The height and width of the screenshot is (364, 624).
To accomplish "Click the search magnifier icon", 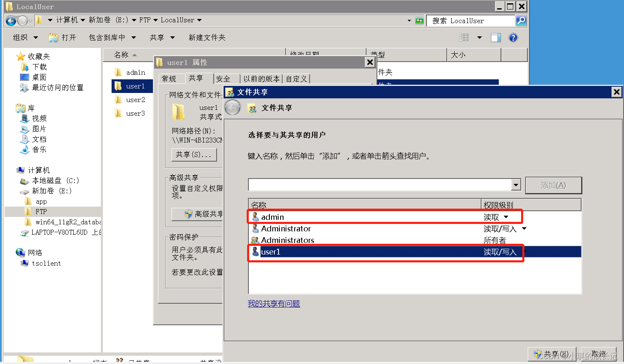I will click(x=521, y=20).
